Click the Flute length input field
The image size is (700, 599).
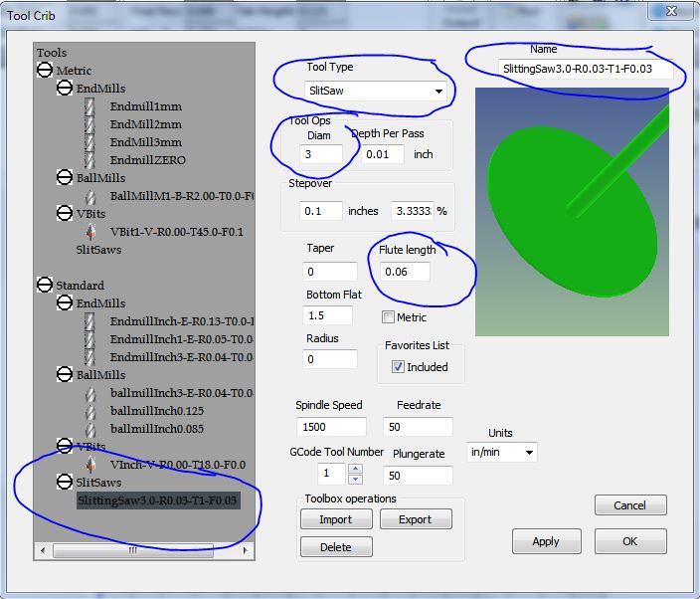point(406,272)
